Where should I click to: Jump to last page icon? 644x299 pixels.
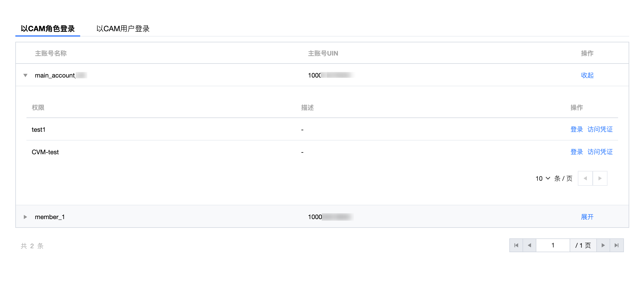(x=617, y=245)
